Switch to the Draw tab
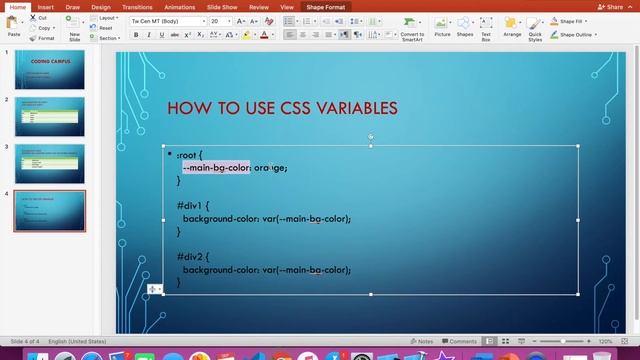 click(73, 7)
